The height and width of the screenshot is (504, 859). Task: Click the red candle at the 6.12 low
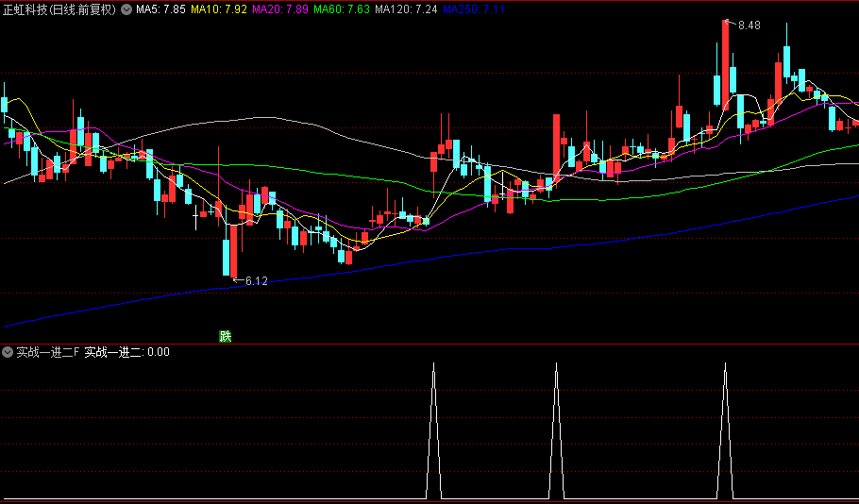[x=234, y=251]
